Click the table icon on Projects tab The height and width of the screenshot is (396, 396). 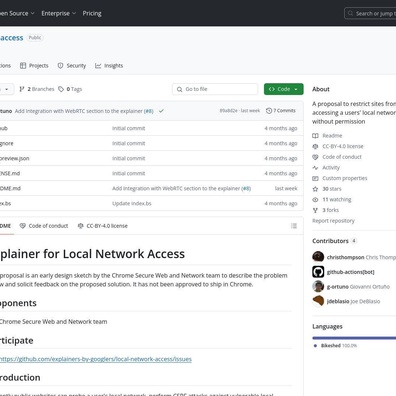pos(23,66)
